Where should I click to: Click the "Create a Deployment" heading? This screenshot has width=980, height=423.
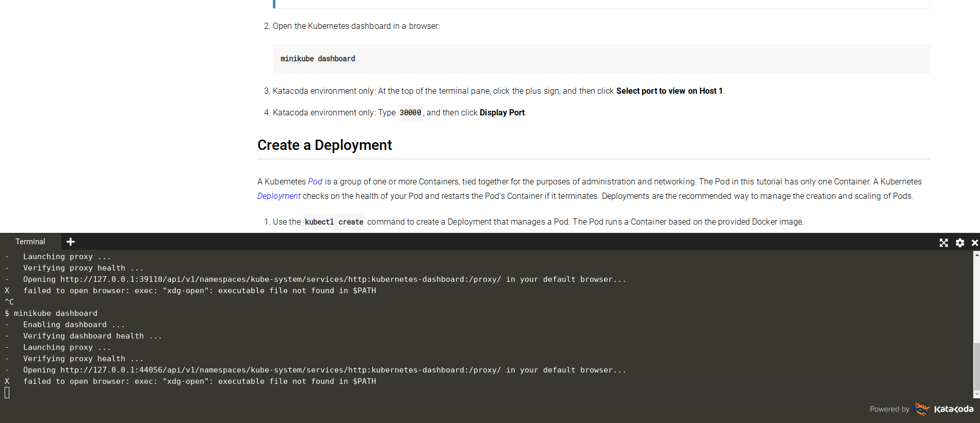point(324,145)
